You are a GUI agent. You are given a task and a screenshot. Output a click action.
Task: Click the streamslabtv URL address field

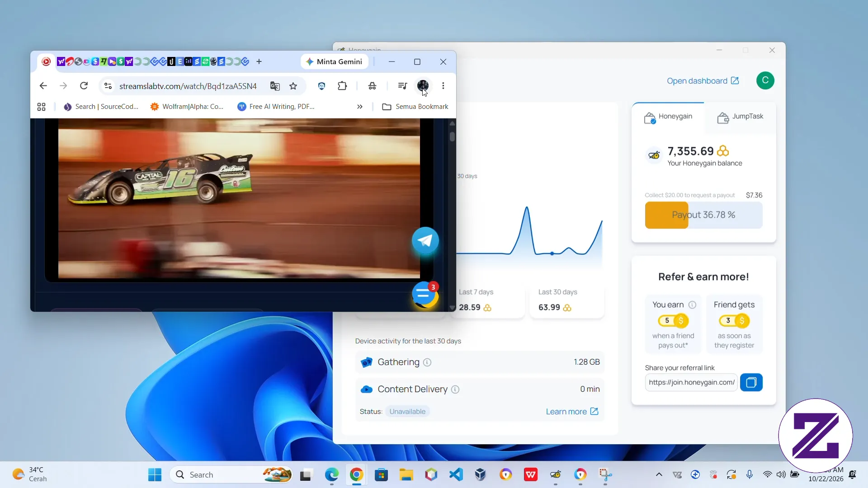[188, 86]
